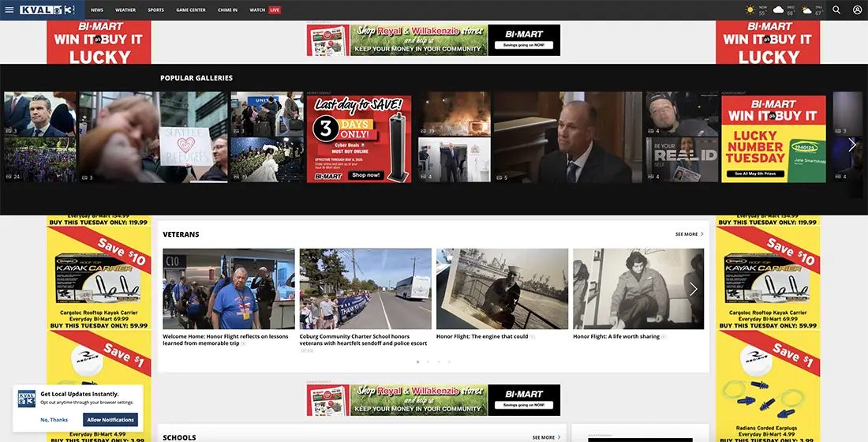
Task: Open the News menu item
Action: click(97, 10)
